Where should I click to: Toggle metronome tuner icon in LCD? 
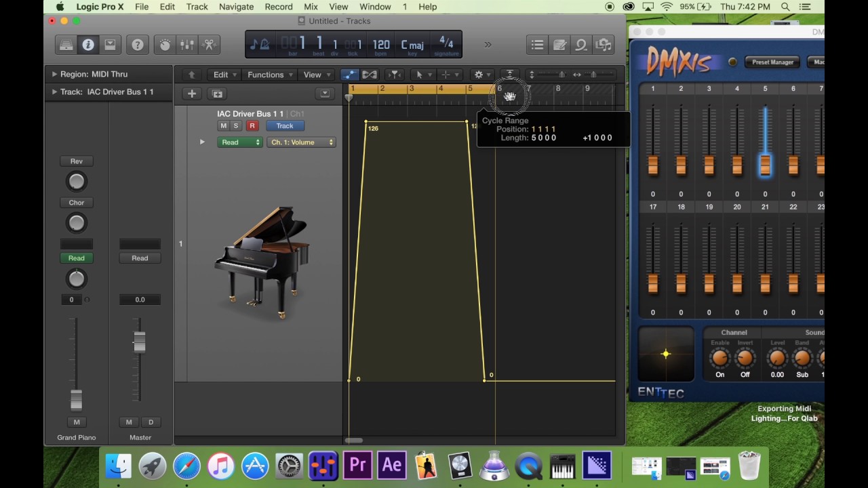pyautogui.click(x=260, y=45)
